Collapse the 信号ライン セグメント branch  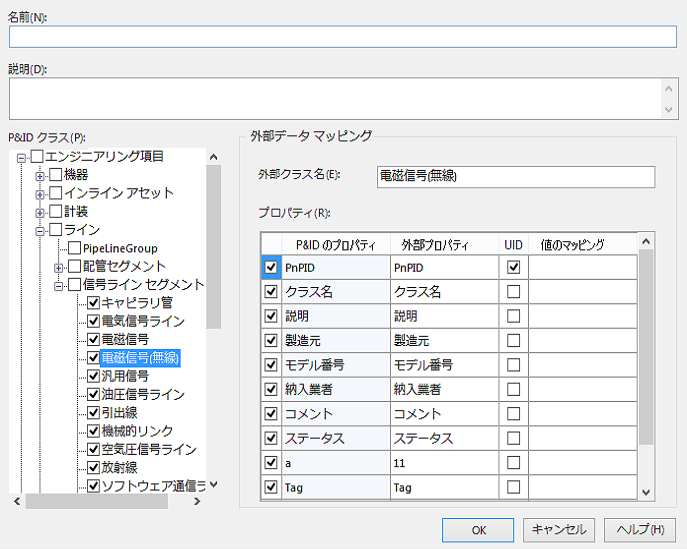pos(59,286)
